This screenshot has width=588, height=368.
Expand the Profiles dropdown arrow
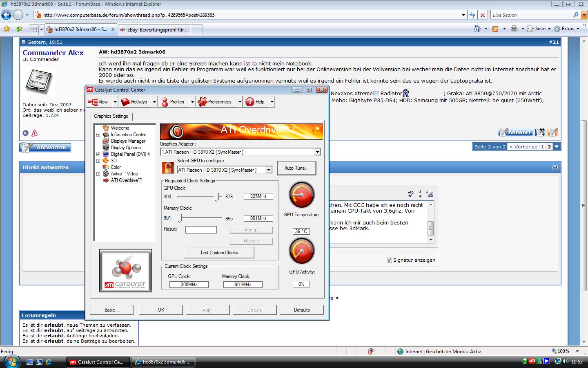tap(192, 102)
